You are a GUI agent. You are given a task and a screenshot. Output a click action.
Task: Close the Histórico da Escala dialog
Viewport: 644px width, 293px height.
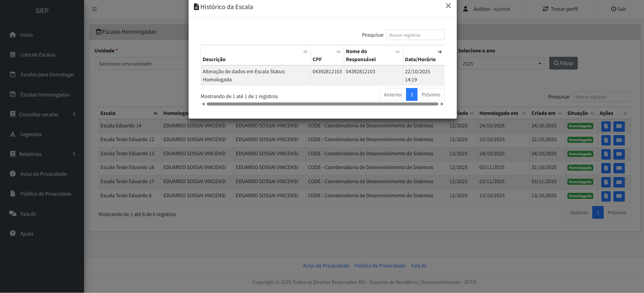pos(448,6)
